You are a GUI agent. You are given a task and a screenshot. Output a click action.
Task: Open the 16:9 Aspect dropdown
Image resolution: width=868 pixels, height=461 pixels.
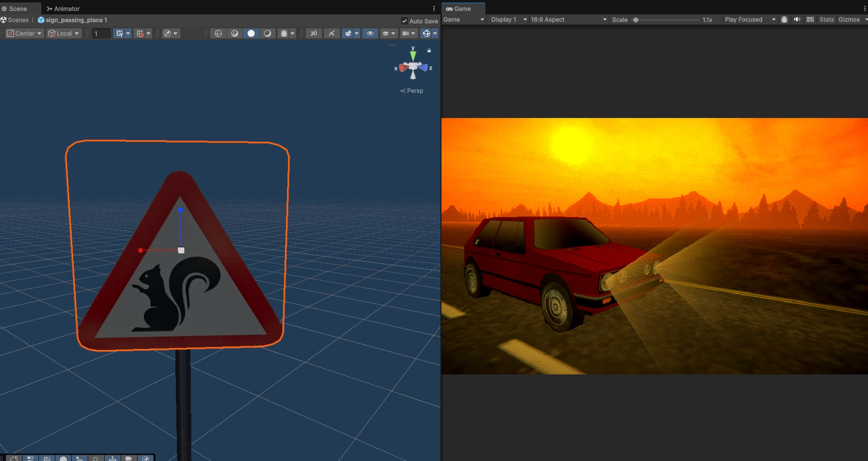click(569, 19)
